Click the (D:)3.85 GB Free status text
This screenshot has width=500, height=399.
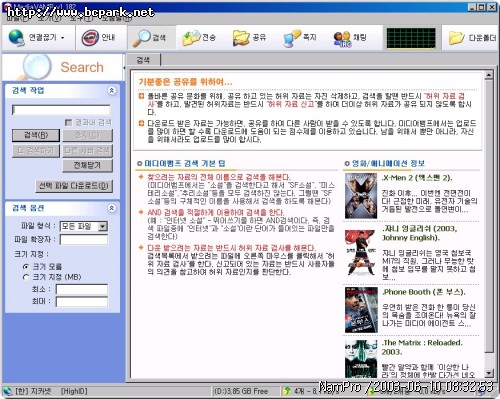(x=241, y=391)
